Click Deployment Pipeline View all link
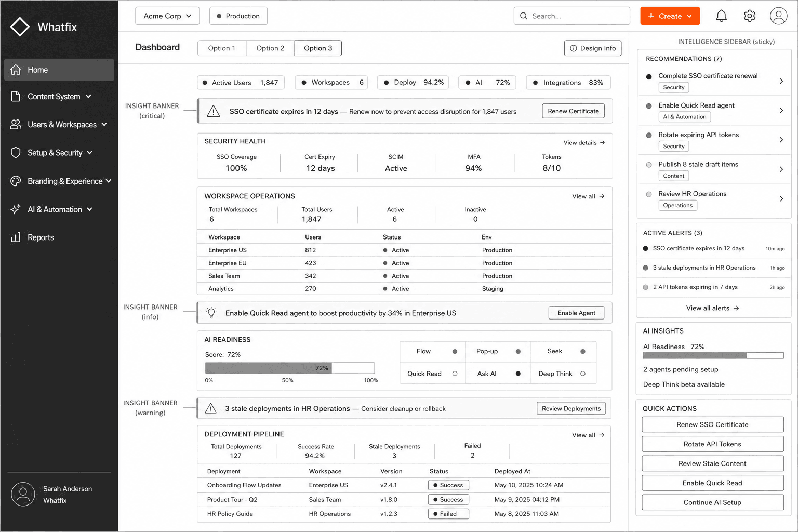Image resolution: width=798 pixels, height=532 pixels. (588, 435)
